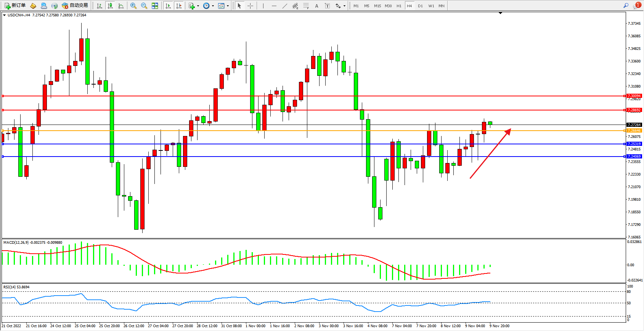644x331 pixels.
Task: Toggle chart auto scroll
Action: (168, 6)
